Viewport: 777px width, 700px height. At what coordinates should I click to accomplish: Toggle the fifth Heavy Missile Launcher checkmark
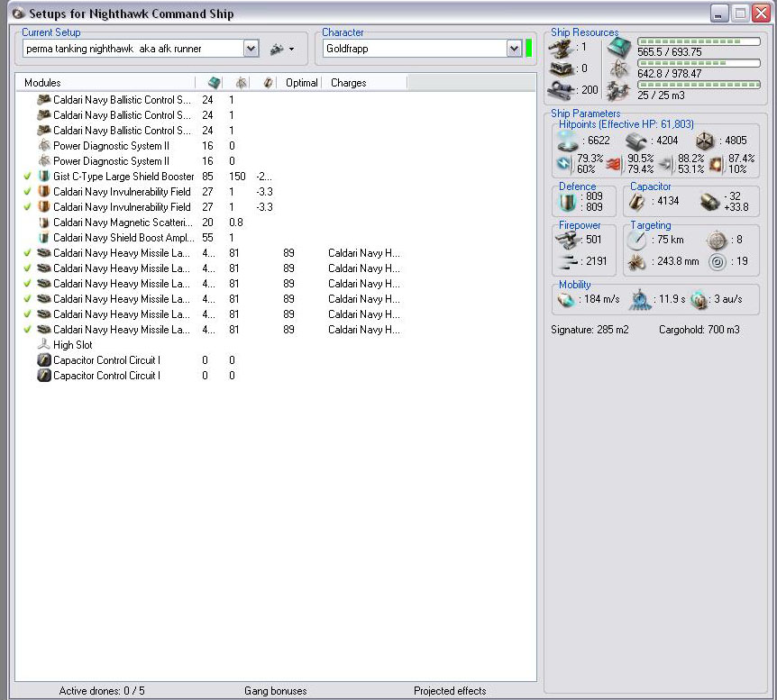coord(27,314)
